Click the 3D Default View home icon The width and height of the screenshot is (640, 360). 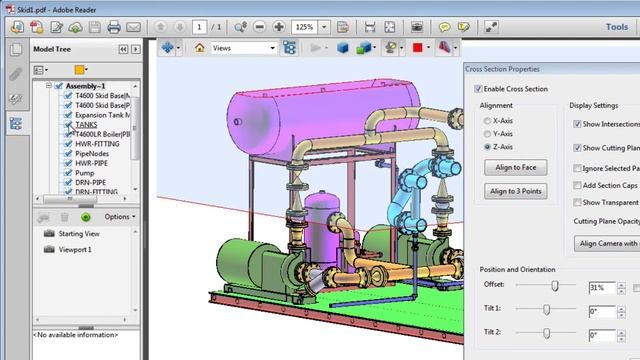[x=200, y=48]
